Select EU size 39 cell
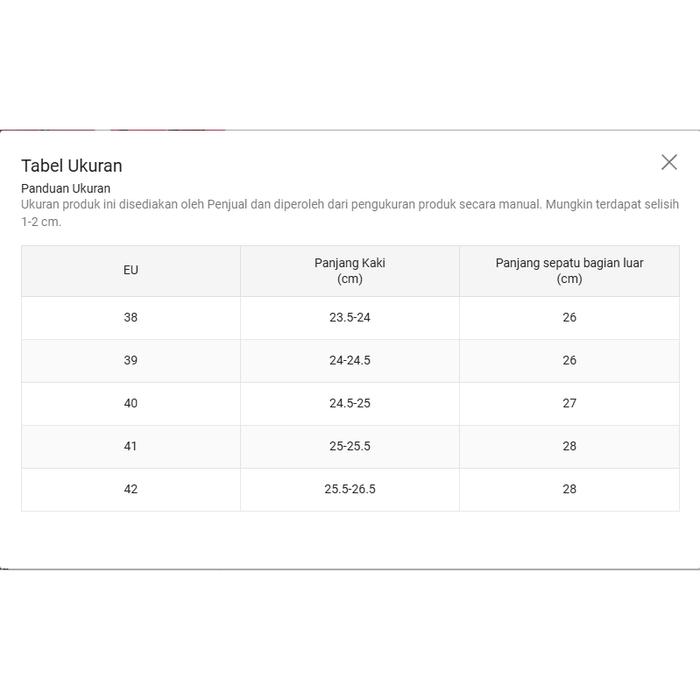Screen dimensions: 700x700 pyautogui.click(x=131, y=360)
